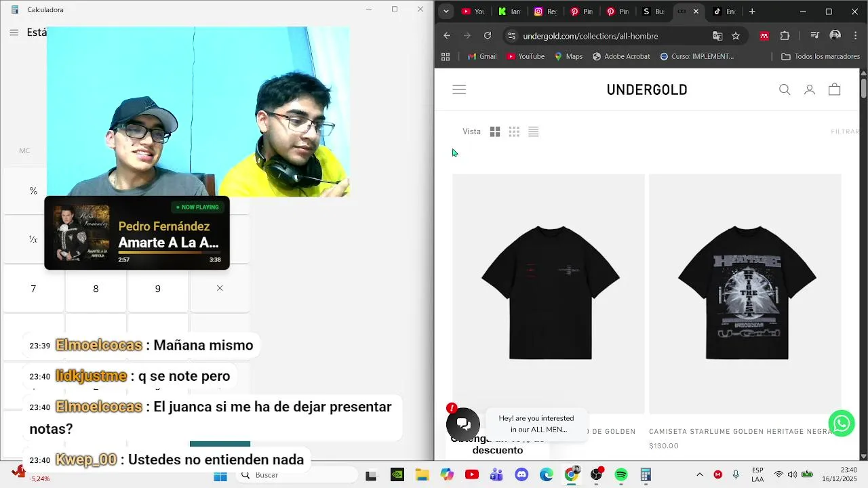Switch to the Instagram tab
Image resolution: width=868 pixels, height=488 pixels.
pos(546,12)
